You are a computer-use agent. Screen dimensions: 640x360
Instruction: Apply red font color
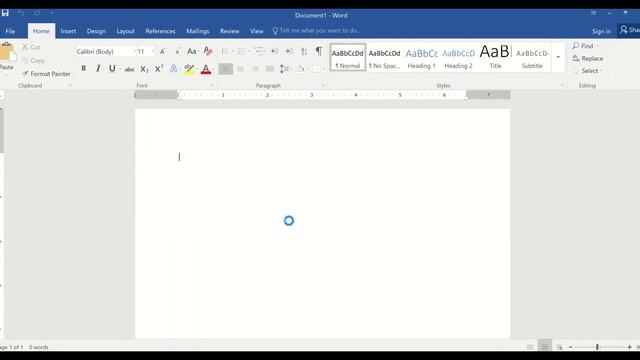click(206, 69)
